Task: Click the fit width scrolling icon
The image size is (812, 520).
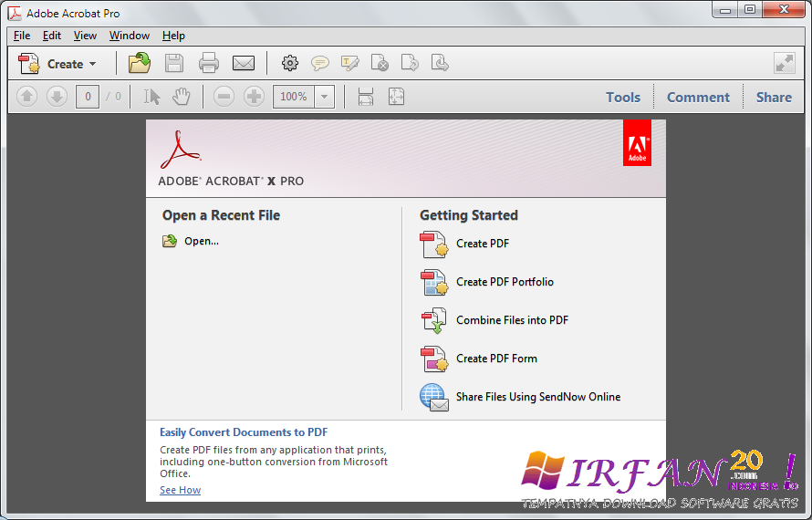Action: pyautogui.click(x=366, y=97)
